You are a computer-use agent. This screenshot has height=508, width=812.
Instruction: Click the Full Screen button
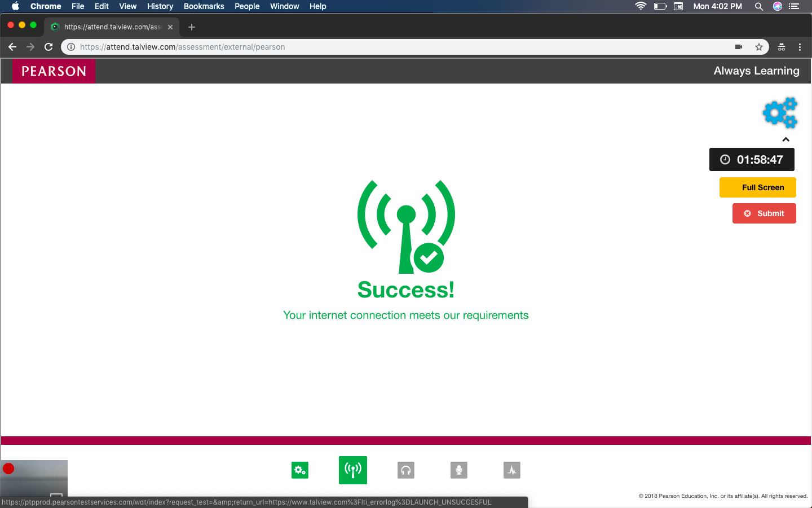[758, 187]
